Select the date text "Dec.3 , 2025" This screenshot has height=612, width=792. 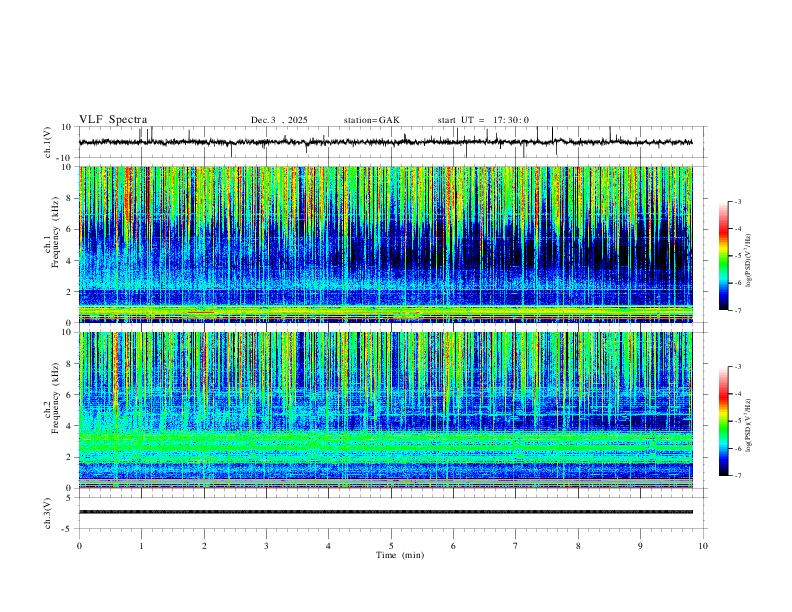point(279,120)
